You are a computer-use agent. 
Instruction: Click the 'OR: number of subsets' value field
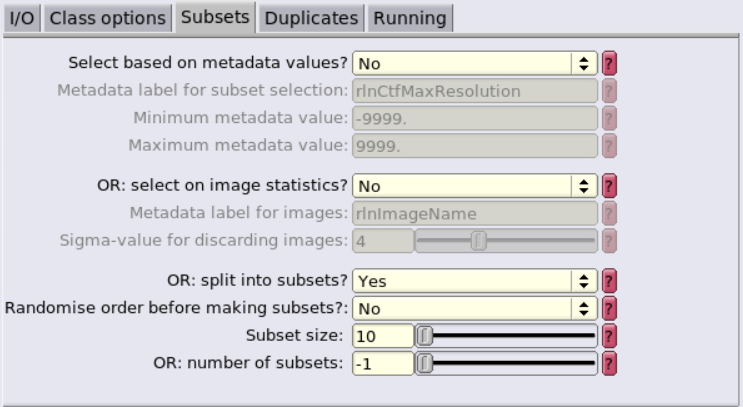point(383,363)
